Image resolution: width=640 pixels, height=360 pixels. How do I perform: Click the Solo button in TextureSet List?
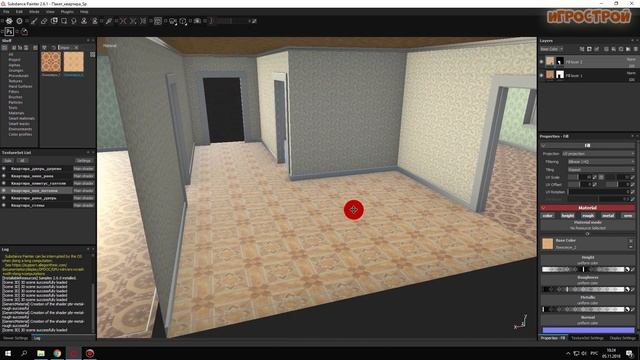(8, 160)
